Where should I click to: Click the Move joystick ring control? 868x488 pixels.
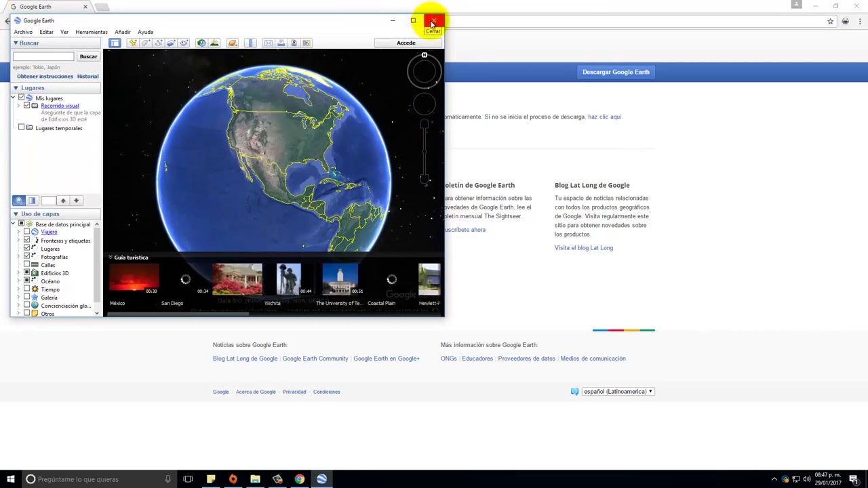pos(425,104)
